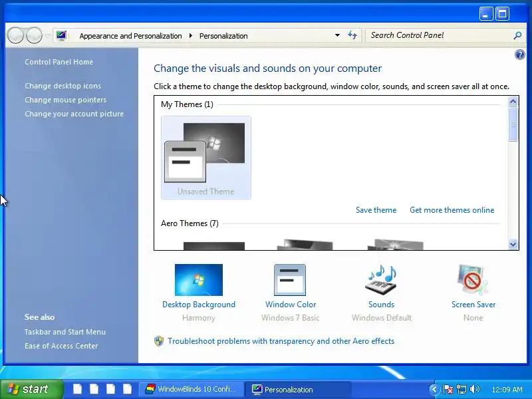Click the Personalization breadcrumb segment
This screenshot has height=399, width=532.
coord(223,36)
